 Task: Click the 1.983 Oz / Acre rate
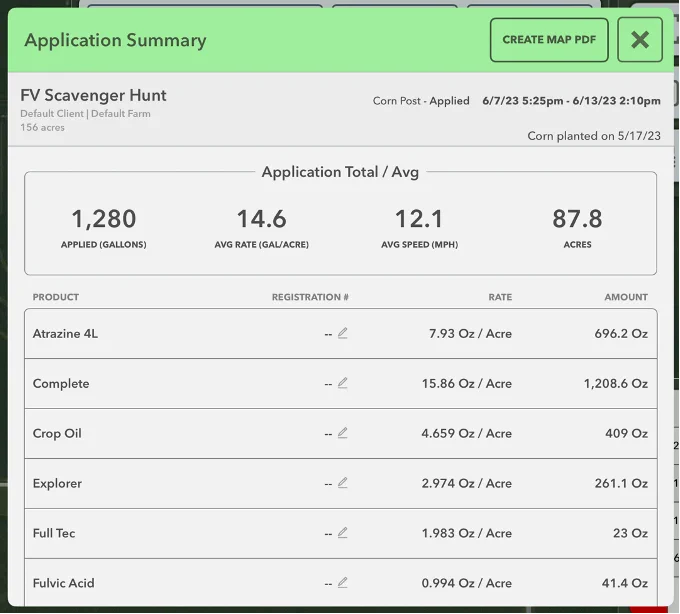[467, 533]
